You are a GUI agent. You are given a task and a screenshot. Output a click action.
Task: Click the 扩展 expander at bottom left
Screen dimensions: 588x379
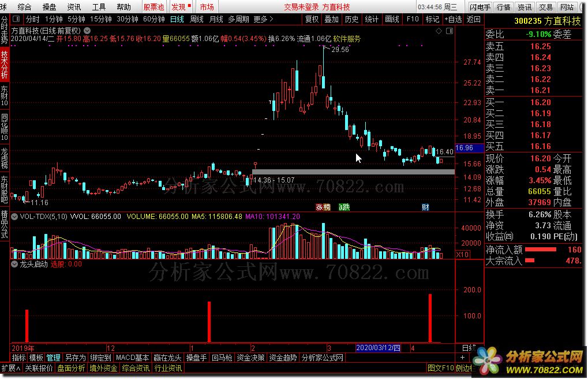click(x=10, y=368)
